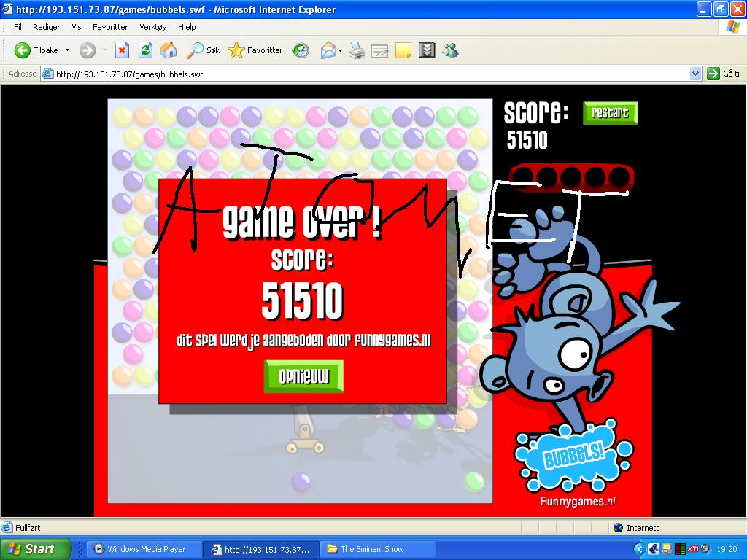Open the Vis menu

point(77,27)
